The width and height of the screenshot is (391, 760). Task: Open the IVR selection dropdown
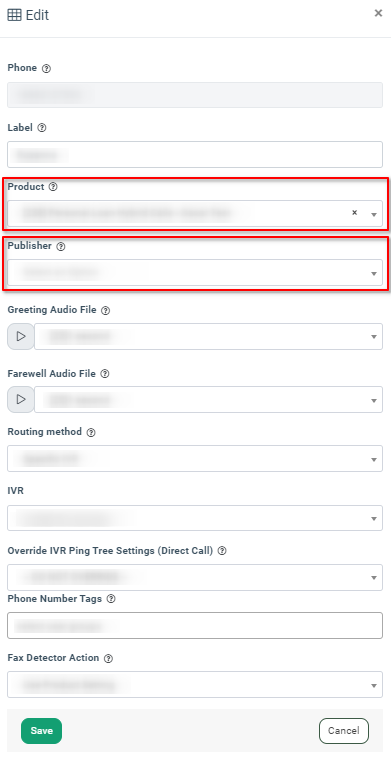tap(195, 518)
